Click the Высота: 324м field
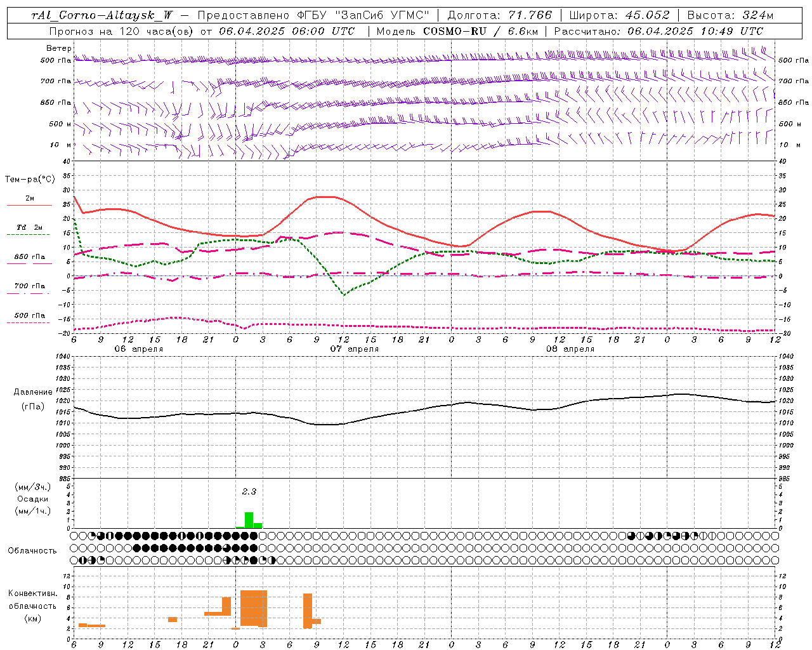The height and width of the screenshot is (650, 812). (731, 15)
